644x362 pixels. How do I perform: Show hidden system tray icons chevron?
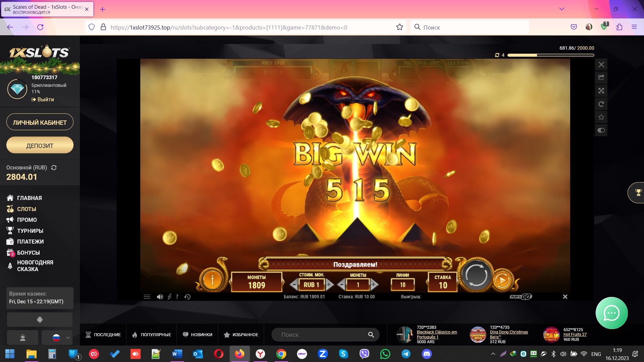[493, 354]
